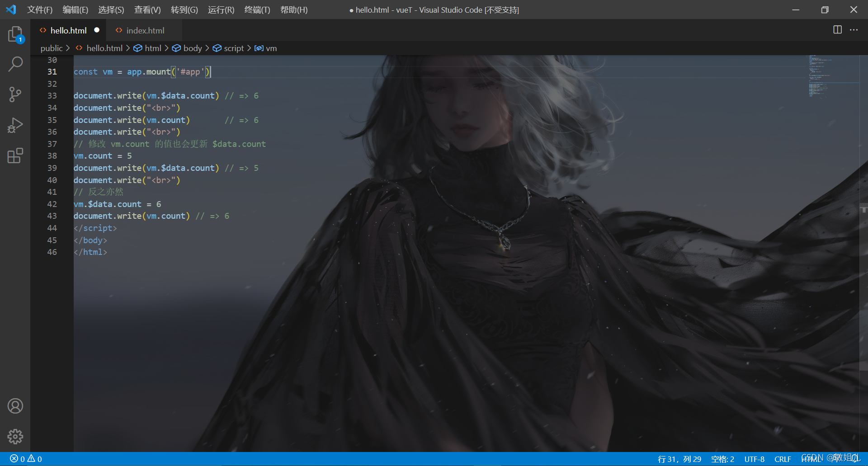Open the Accounts menu icon
Viewport: 868px width, 466px height.
pyautogui.click(x=15, y=406)
